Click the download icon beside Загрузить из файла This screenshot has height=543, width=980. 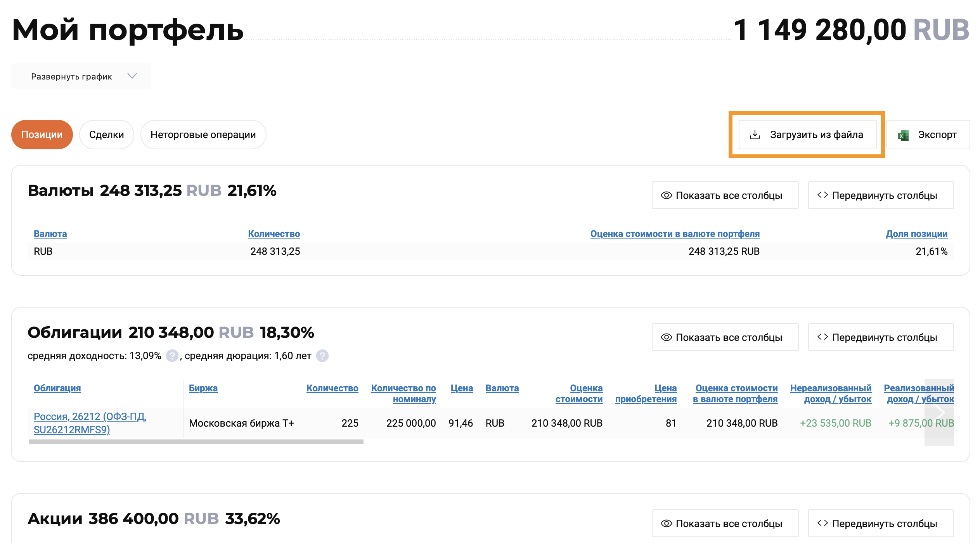click(755, 135)
